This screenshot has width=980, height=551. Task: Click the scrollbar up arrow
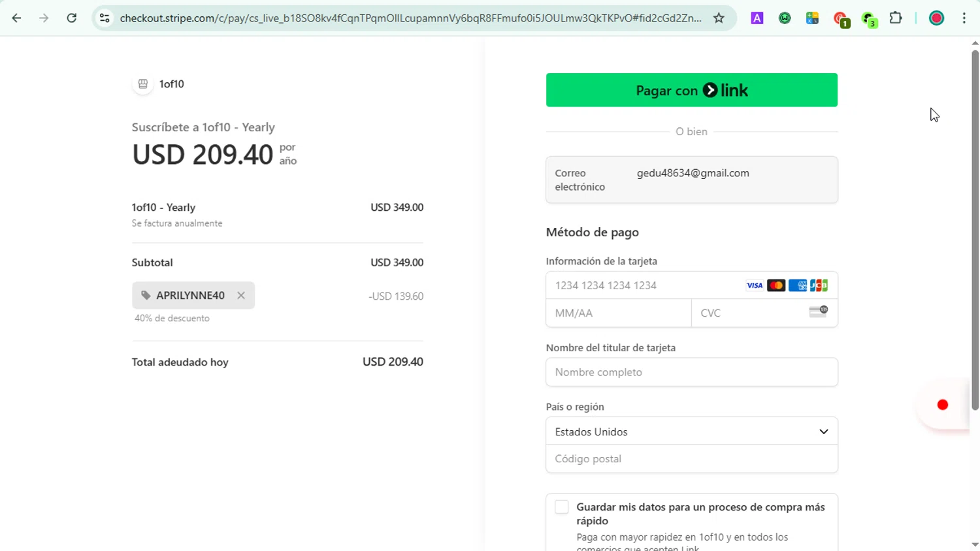[975, 43]
